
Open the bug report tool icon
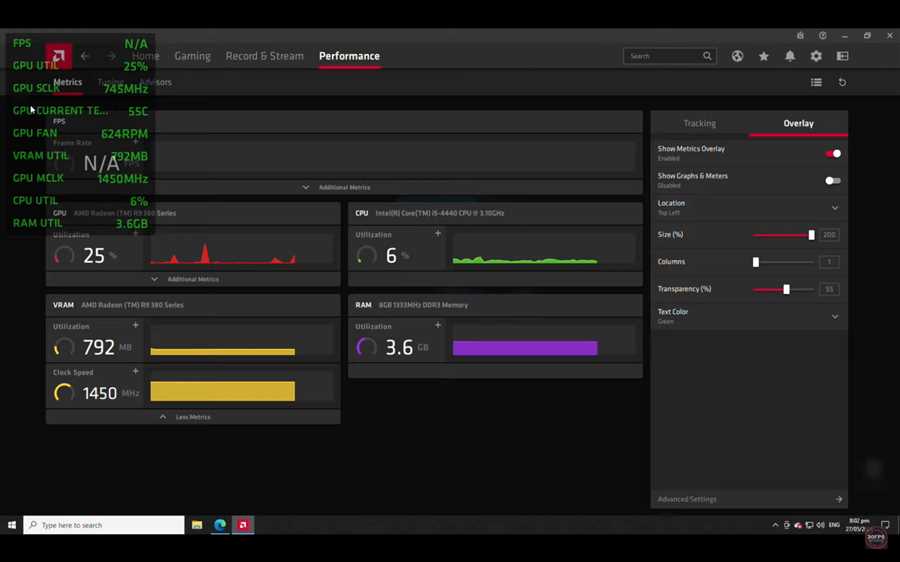tap(800, 36)
